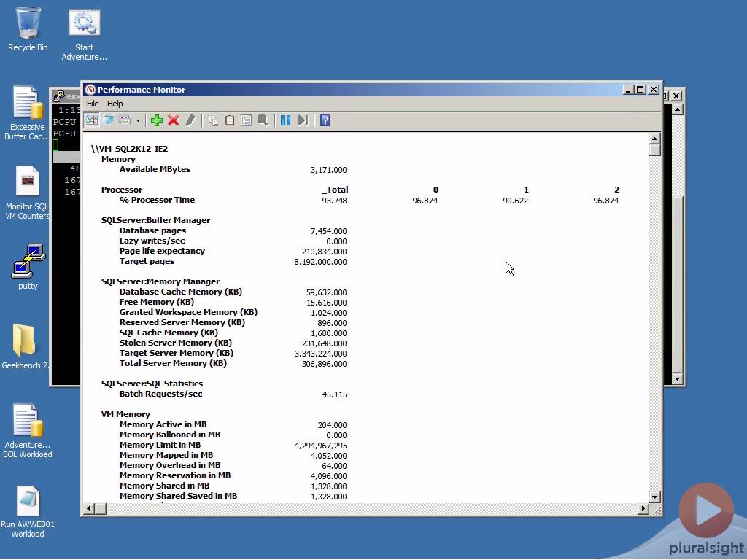Open Excessive Buffer Cache desktop file

pyautogui.click(x=27, y=113)
